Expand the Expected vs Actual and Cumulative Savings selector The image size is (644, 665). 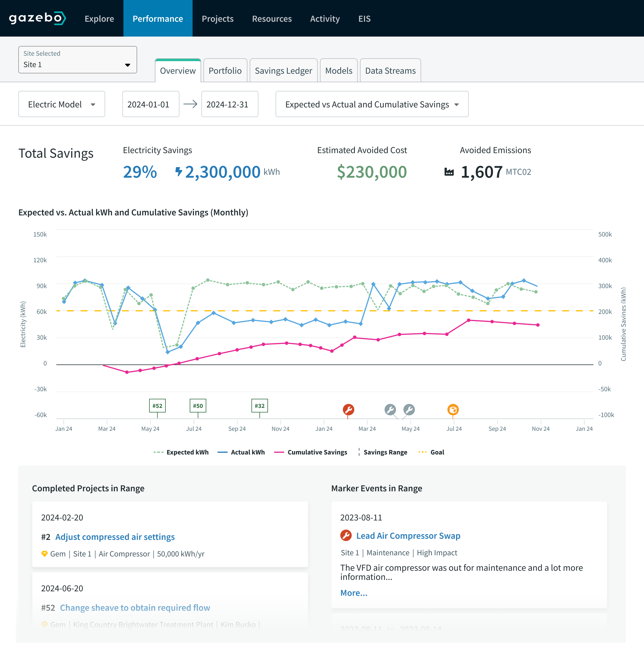pyautogui.click(x=372, y=104)
